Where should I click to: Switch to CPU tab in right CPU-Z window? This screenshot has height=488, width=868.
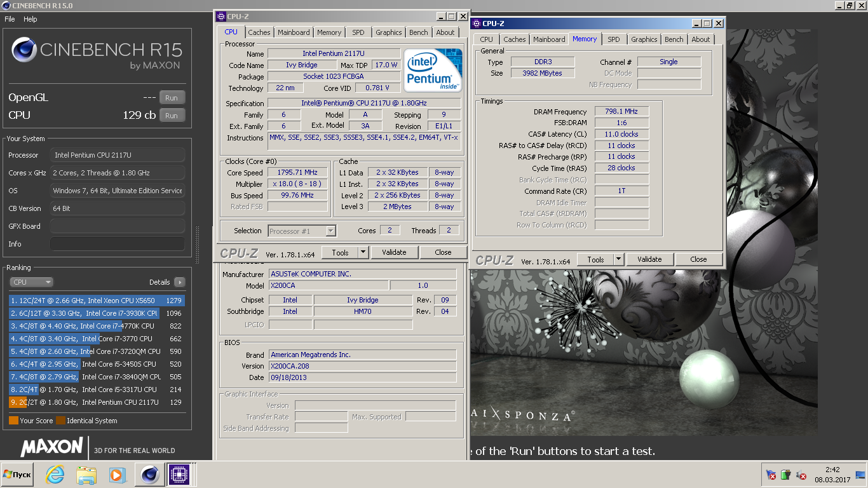click(487, 39)
